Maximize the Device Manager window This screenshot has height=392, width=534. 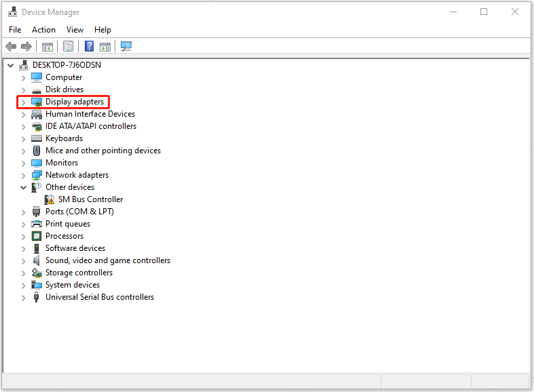pos(484,12)
